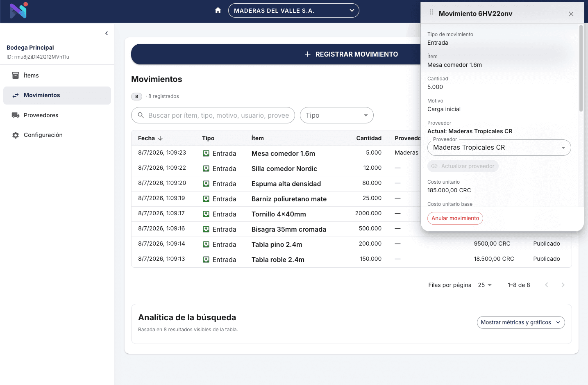Click the Configuración gear icon

click(16, 135)
